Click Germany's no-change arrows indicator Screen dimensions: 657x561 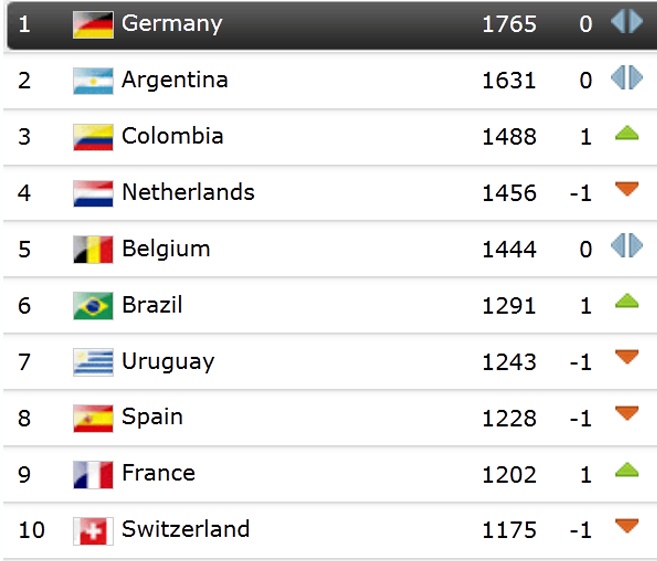[x=627, y=21]
